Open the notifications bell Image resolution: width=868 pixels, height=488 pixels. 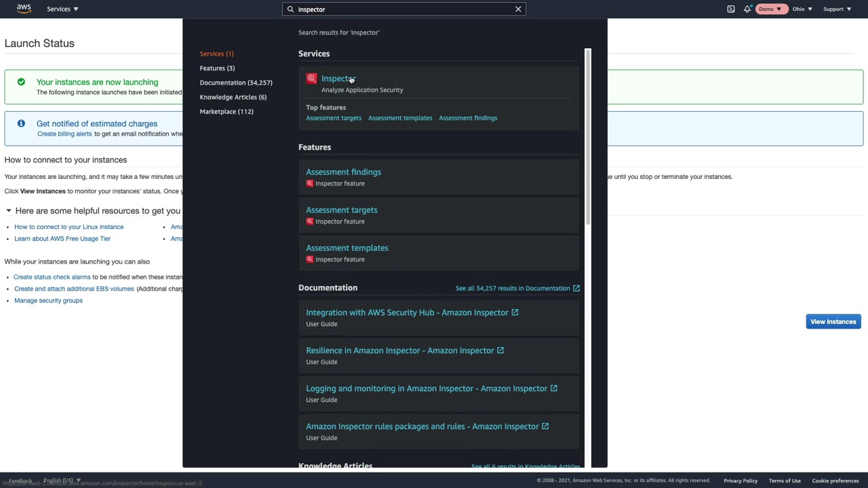[x=747, y=9]
